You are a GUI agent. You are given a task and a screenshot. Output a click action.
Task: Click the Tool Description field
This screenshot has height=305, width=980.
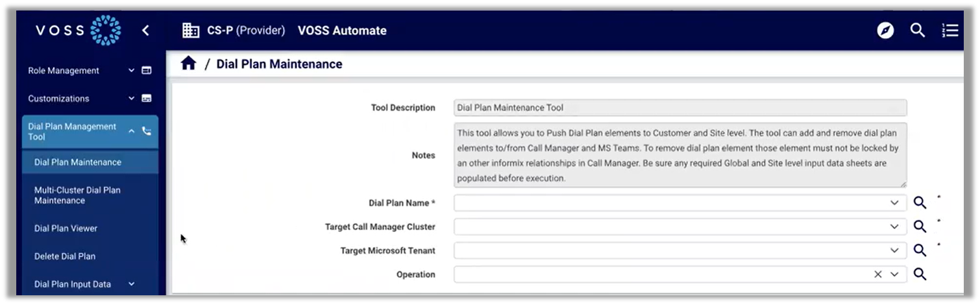680,108
